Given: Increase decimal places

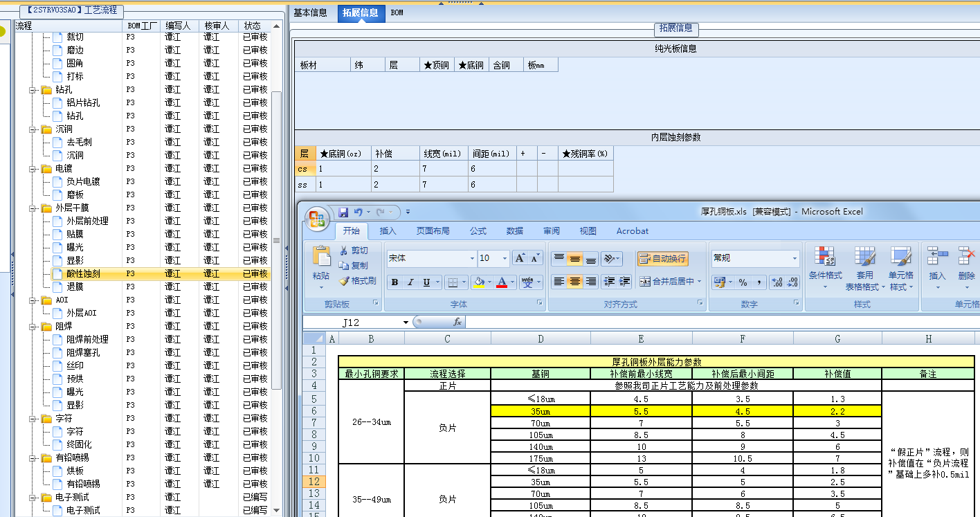Looking at the screenshot, I should [x=777, y=282].
